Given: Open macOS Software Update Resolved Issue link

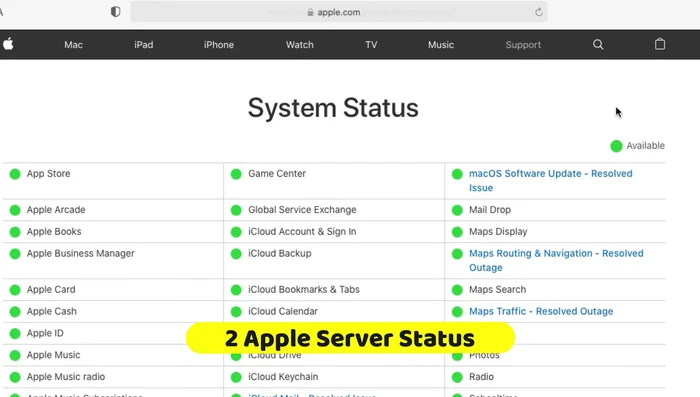Looking at the screenshot, I should point(550,180).
